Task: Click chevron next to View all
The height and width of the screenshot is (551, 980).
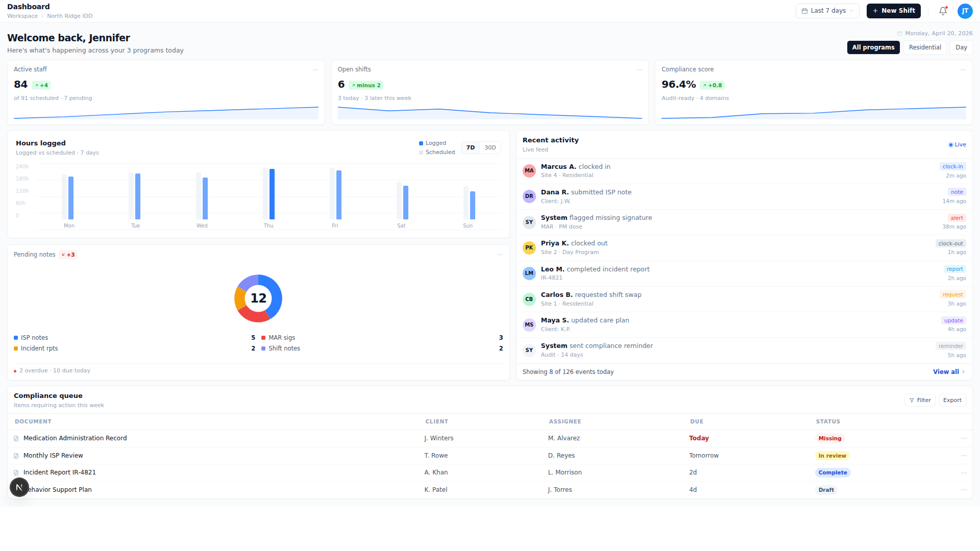Action: pos(963,372)
